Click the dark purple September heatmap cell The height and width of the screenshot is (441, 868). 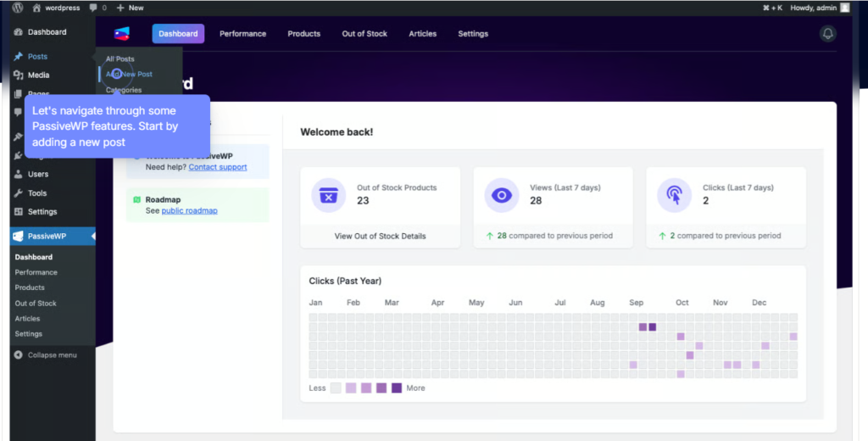pyautogui.click(x=652, y=327)
